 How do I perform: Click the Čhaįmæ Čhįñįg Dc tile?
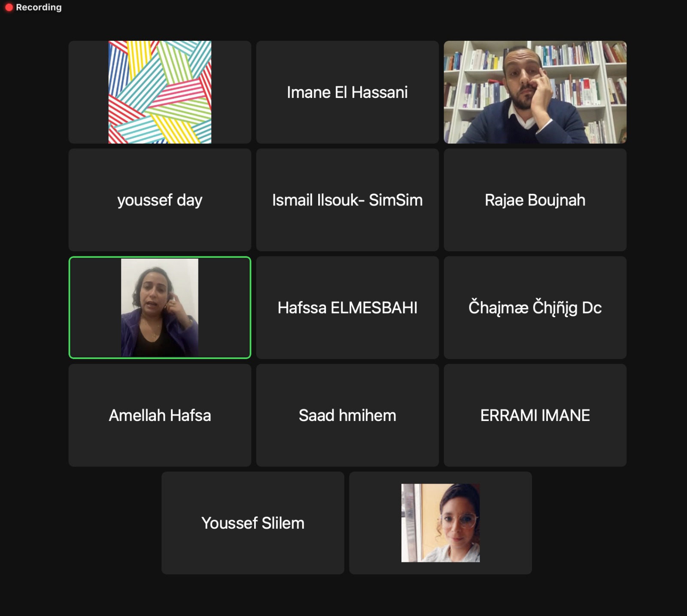click(x=535, y=308)
